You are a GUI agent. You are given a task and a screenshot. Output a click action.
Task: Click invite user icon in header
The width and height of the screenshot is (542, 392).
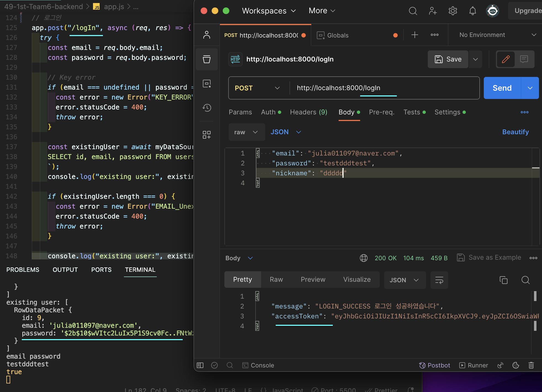click(433, 11)
